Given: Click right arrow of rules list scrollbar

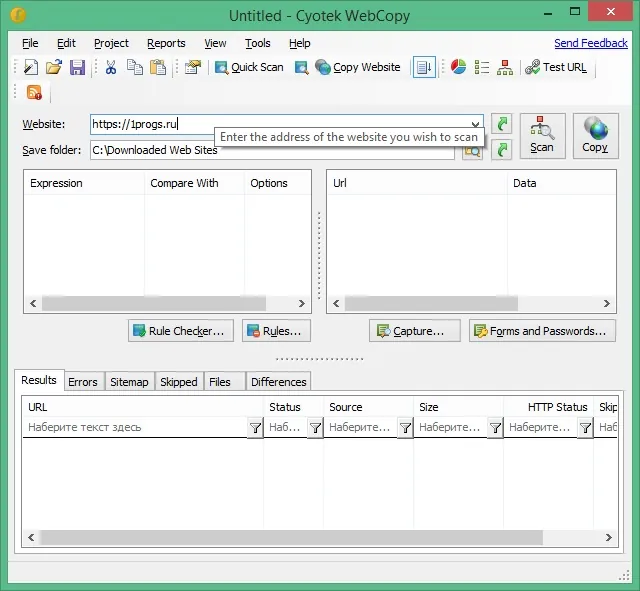Looking at the screenshot, I should point(302,304).
